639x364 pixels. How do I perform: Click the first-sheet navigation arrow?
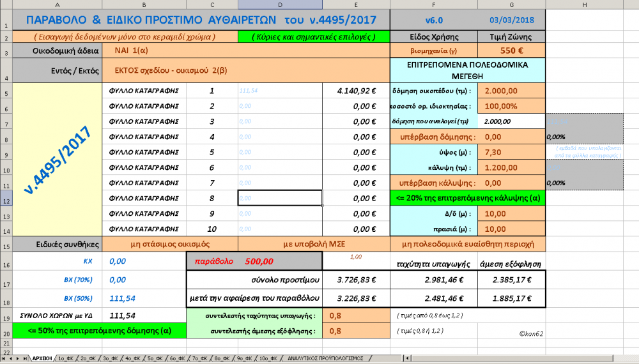(4, 358)
